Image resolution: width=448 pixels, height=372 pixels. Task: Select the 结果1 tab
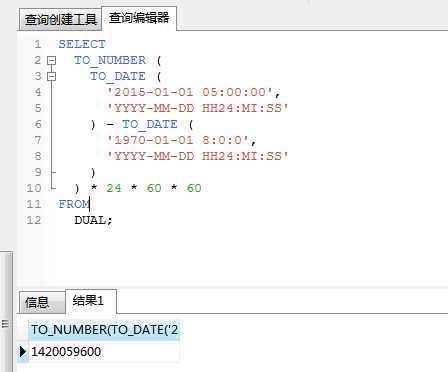(x=91, y=301)
